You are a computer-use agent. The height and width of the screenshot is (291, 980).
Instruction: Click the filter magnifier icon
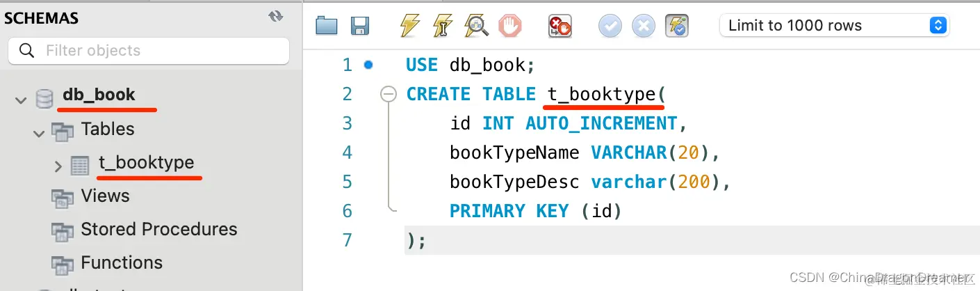(27, 51)
